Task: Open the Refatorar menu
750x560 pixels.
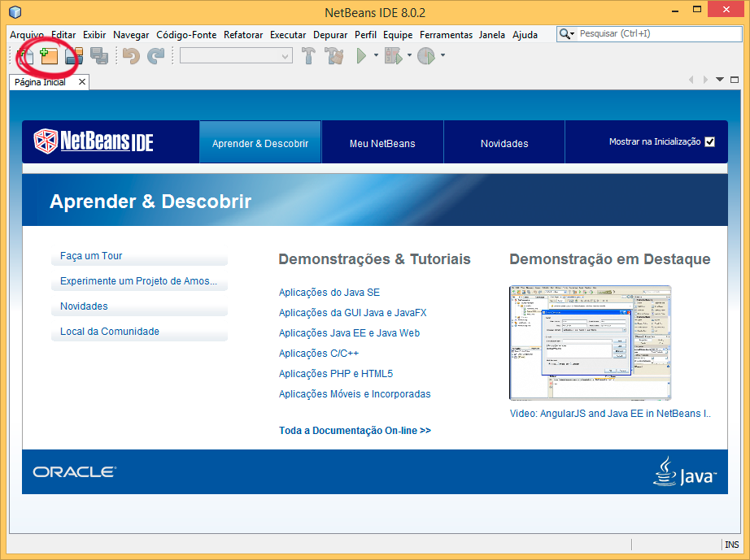Action: pos(243,35)
